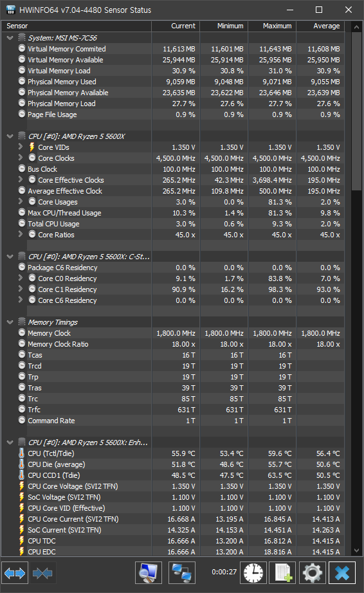364x593 pixels.
Task: Click the Maximum column header
Action: coord(272,26)
